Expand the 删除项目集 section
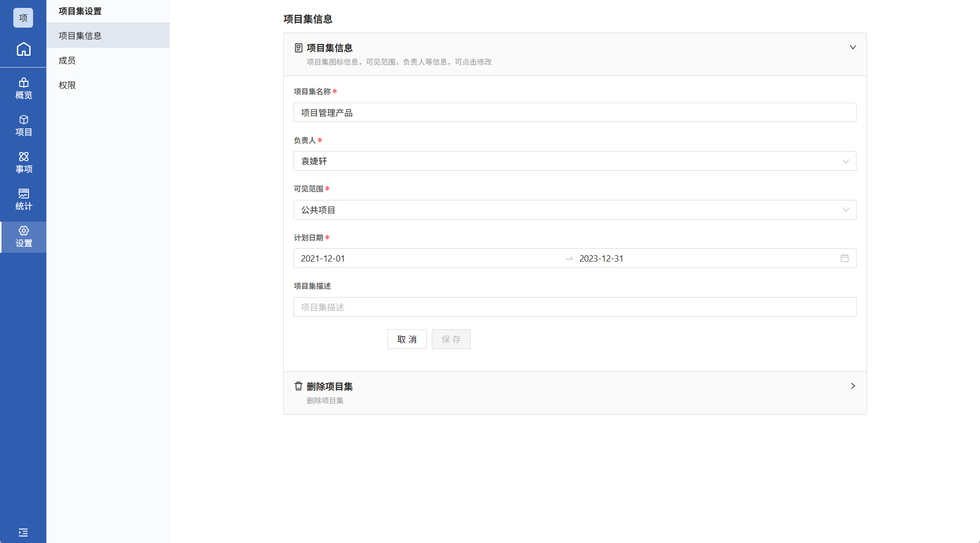Screen dimensions: 980x543 [852, 386]
